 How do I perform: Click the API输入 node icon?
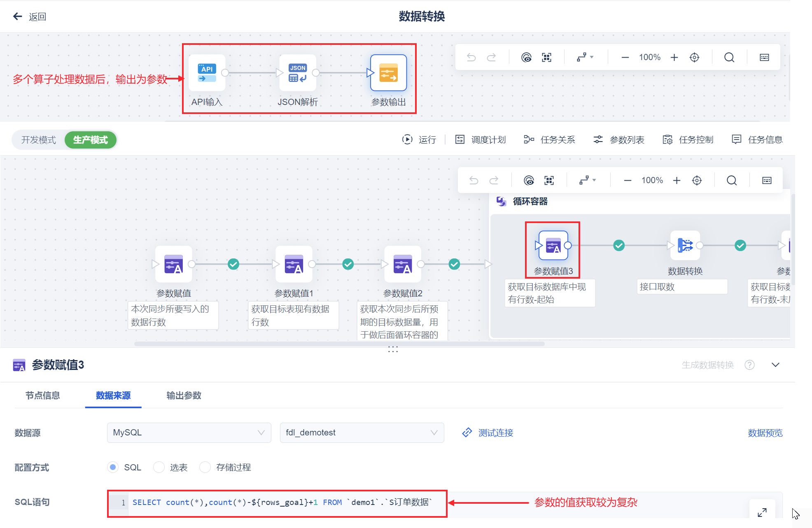coord(207,73)
